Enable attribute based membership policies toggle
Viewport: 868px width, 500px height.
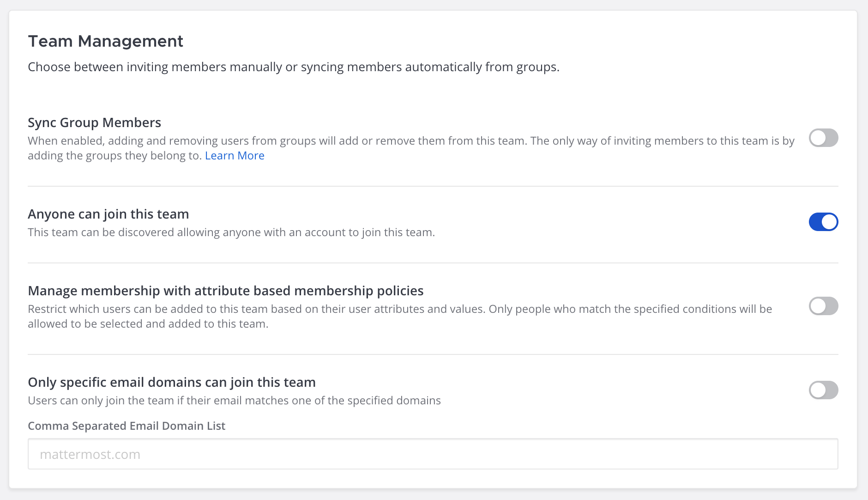point(823,306)
